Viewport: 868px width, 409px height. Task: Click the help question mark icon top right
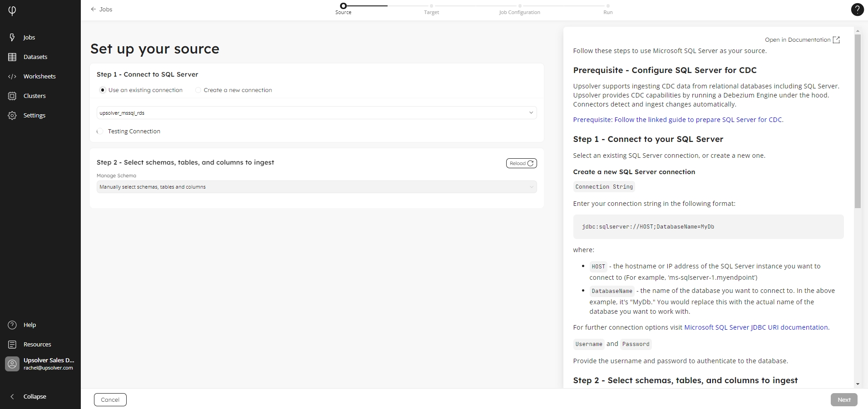(857, 10)
